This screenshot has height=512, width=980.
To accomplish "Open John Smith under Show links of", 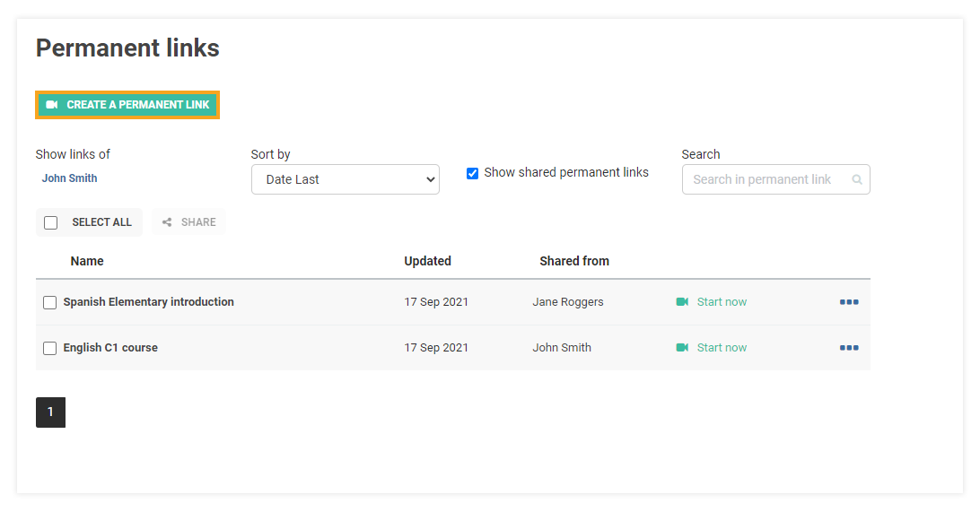I will (69, 178).
